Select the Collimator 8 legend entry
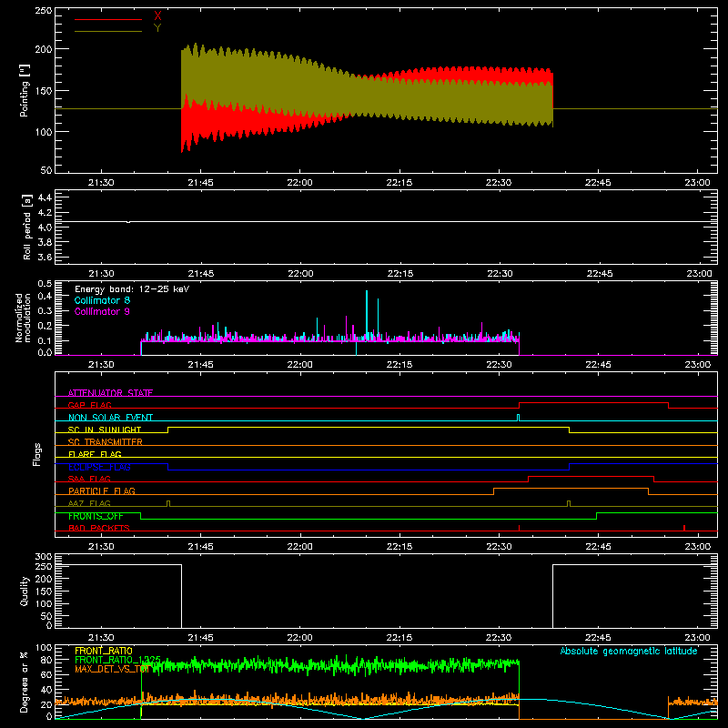 [x=102, y=300]
